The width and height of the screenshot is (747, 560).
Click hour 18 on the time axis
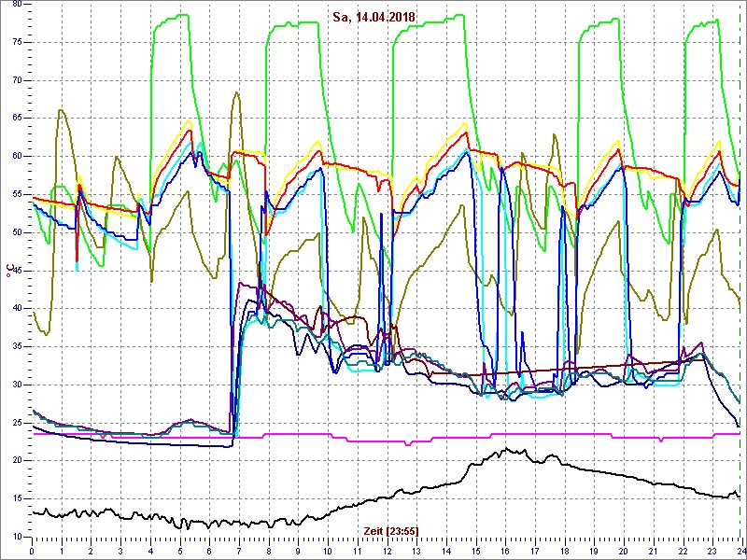(565, 551)
